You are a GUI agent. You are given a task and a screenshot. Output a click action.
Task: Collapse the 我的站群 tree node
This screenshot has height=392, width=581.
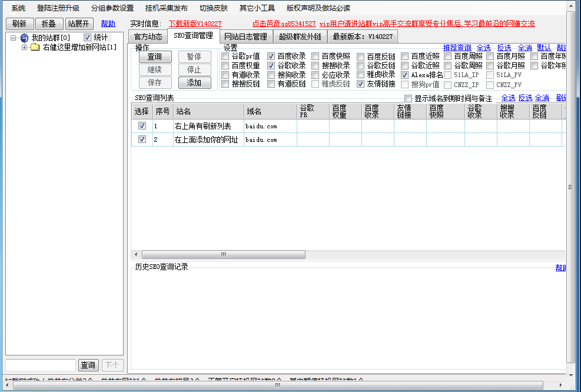click(14, 38)
